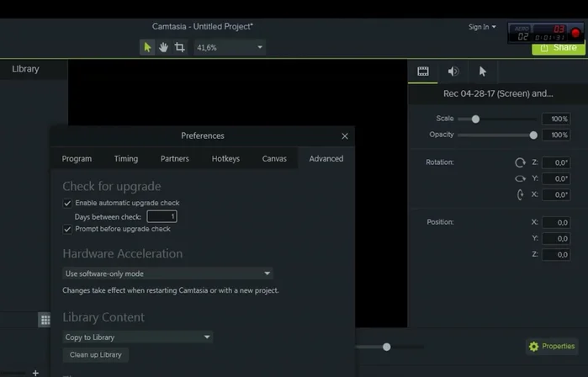
Task: Switch to the Program tab
Action: 77,159
